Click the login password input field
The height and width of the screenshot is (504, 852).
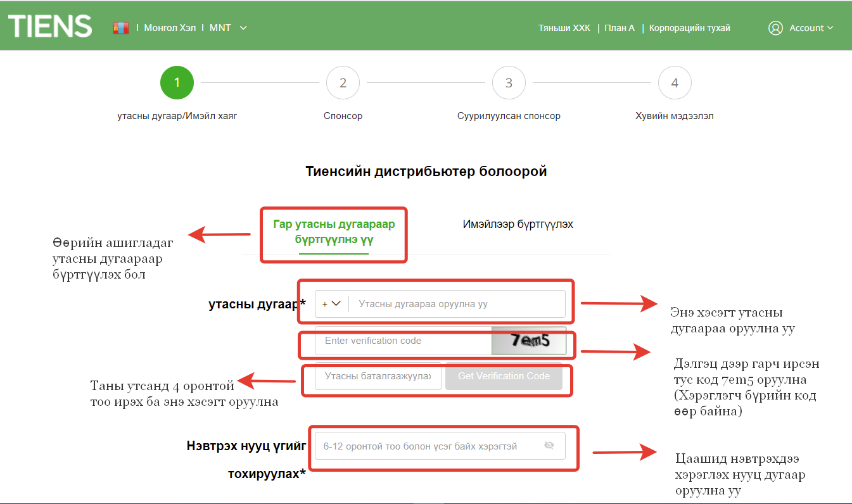coord(428,446)
